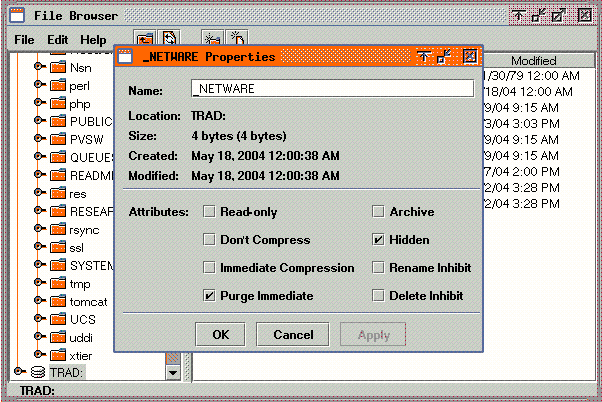Click the "3/04 3:03 PM" modified entry

(x=522, y=124)
